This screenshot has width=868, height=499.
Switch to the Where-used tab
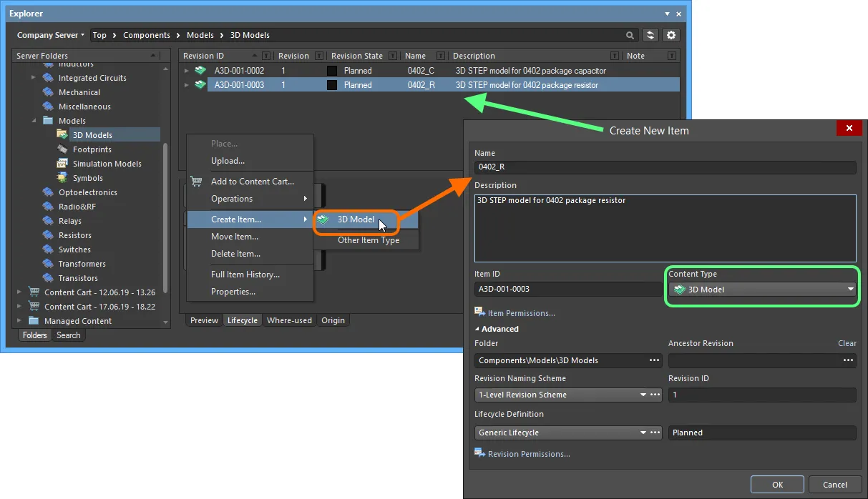(289, 320)
